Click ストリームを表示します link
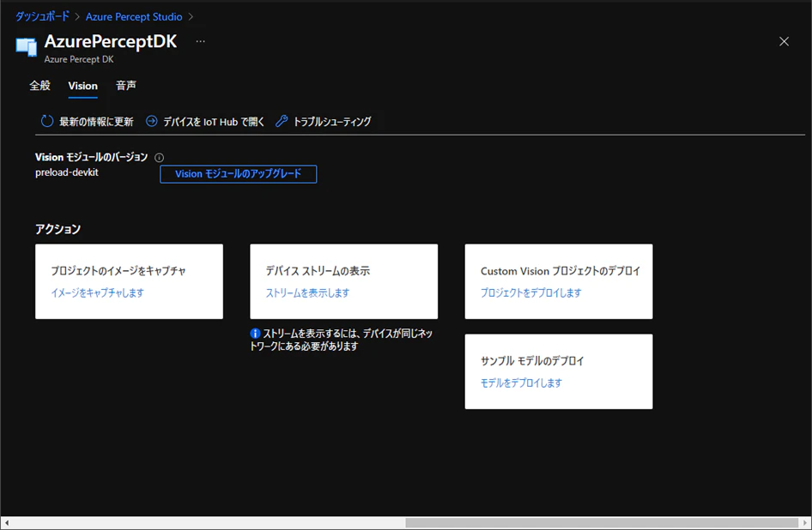The width and height of the screenshot is (812, 530). pos(307,293)
